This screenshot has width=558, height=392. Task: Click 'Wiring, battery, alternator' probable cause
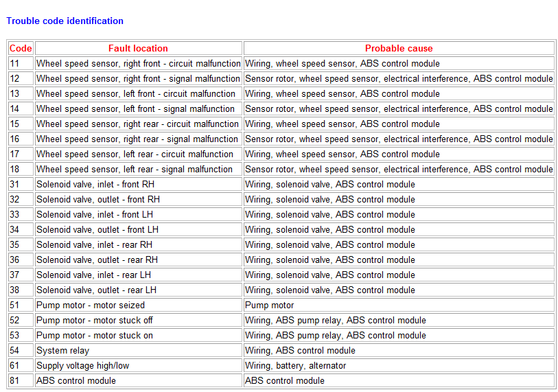coord(296,365)
